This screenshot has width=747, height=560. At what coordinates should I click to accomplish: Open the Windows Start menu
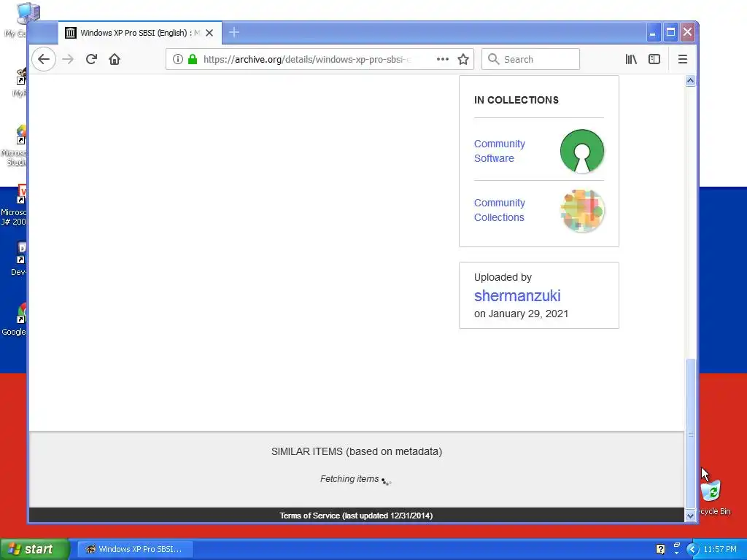[35, 549]
